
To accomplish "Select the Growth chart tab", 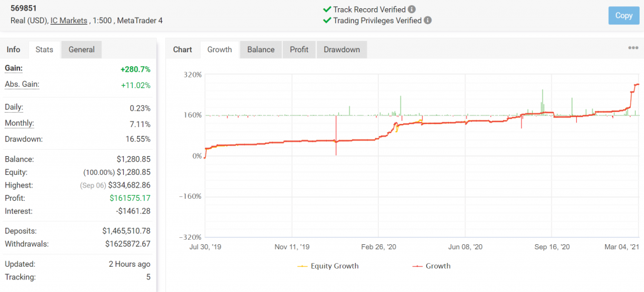I will click(219, 50).
